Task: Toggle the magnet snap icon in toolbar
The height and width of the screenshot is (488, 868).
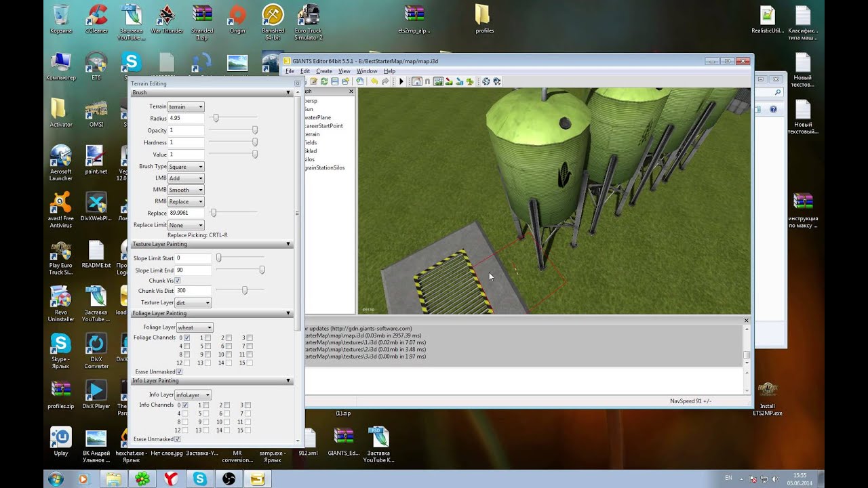Action: pos(427,81)
